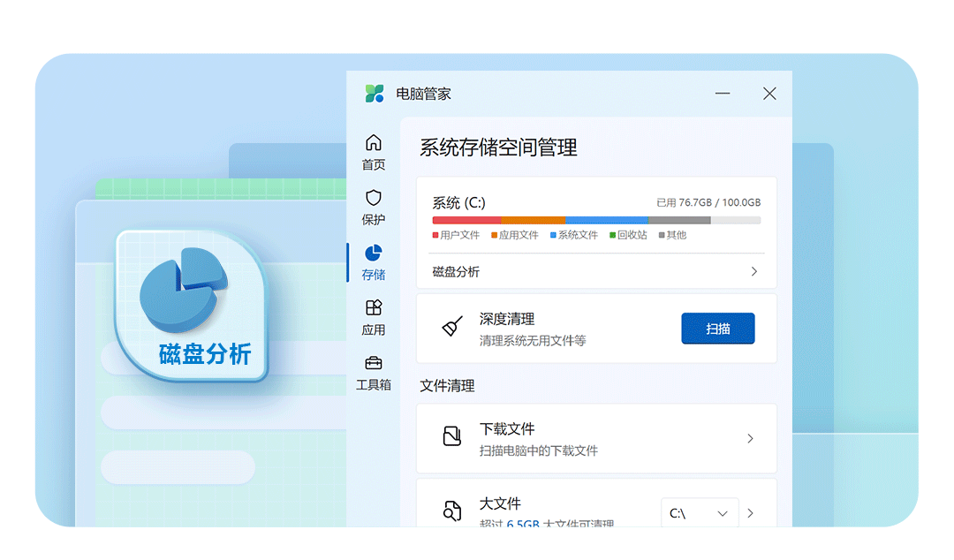The width and height of the screenshot is (954, 560).
Task: Click the 下载文件 download file icon
Action: point(451,436)
